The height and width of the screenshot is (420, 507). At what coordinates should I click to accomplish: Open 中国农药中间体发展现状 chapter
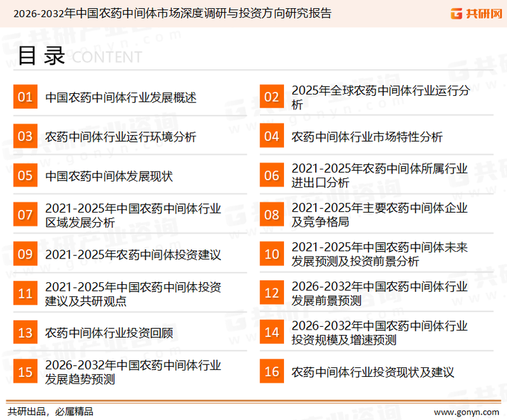[x=109, y=176]
